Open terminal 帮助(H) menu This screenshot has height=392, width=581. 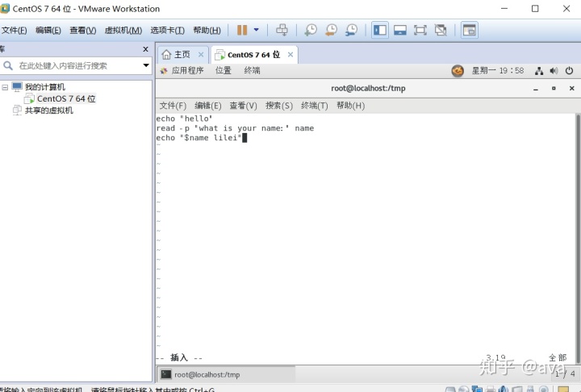pos(350,106)
